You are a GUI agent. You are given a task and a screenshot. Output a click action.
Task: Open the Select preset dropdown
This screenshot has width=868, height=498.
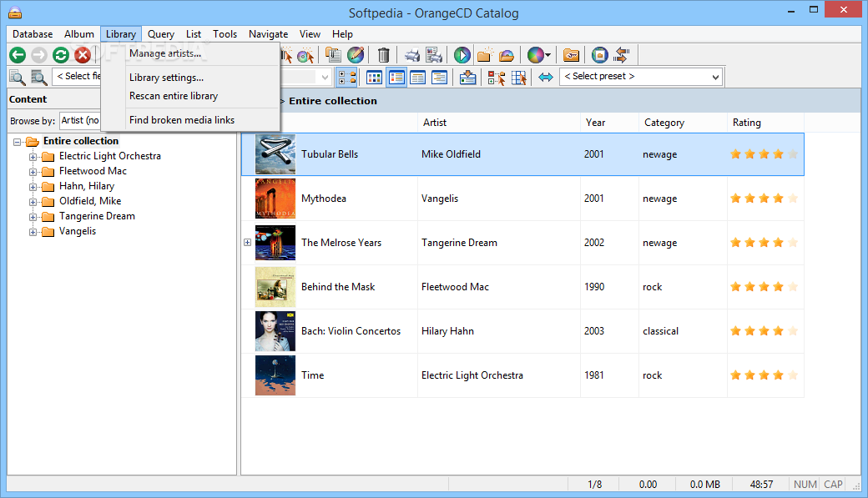[x=641, y=77]
